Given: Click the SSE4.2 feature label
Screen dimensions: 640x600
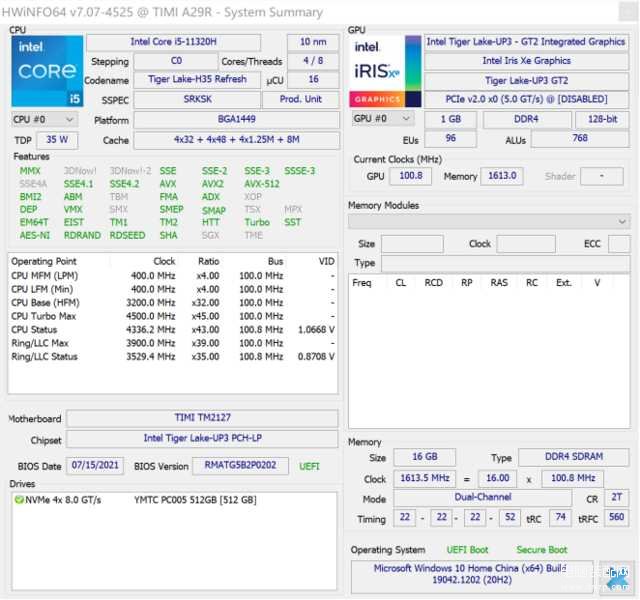Looking at the screenshot, I should click(124, 184).
